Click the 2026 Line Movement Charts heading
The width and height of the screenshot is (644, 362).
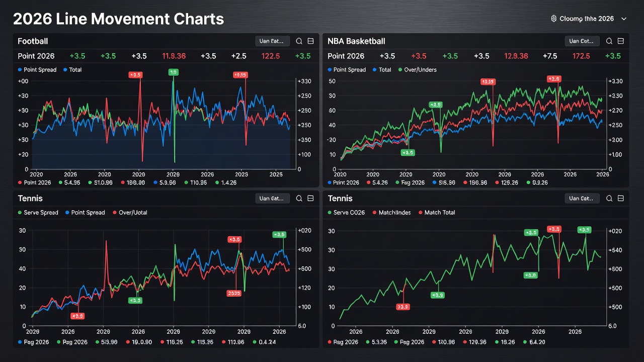[118, 19]
